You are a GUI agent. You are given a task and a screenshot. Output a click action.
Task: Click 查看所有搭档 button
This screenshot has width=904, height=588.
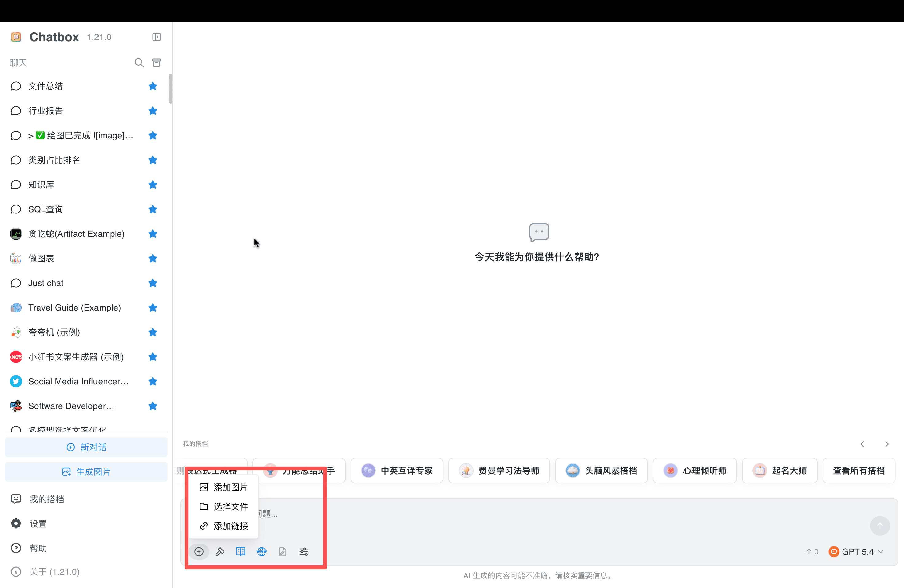pyautogui.click(x=858, y=471)
